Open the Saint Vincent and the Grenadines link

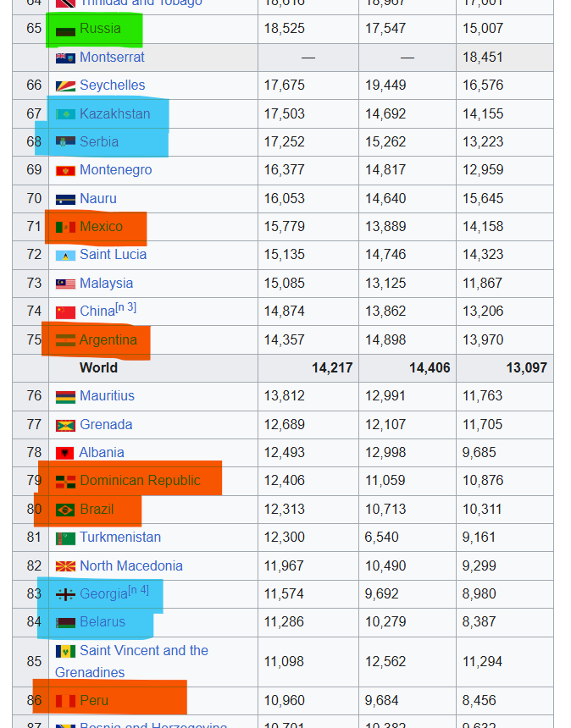tap(131, 661)
